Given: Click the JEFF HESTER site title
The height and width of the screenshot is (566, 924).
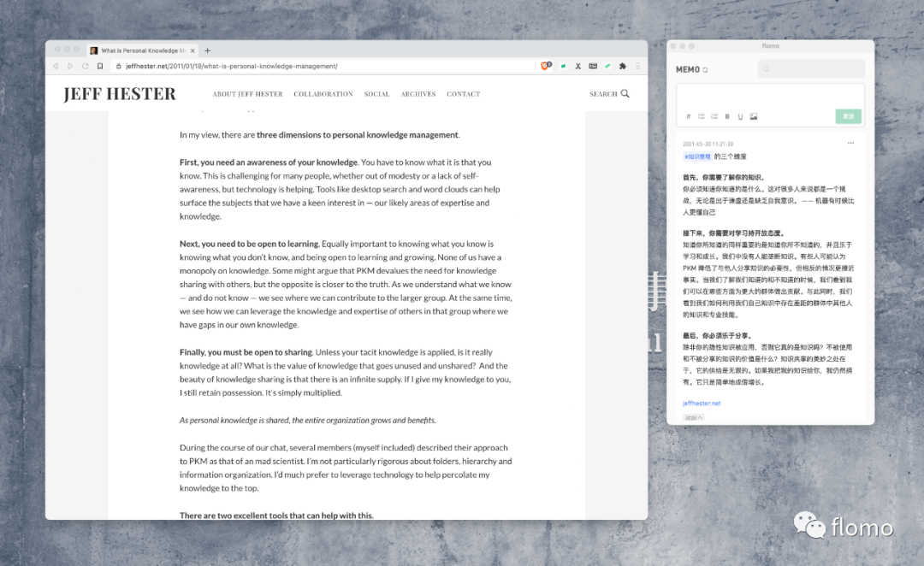Looking at the screenshot, I should click(120, 94).
